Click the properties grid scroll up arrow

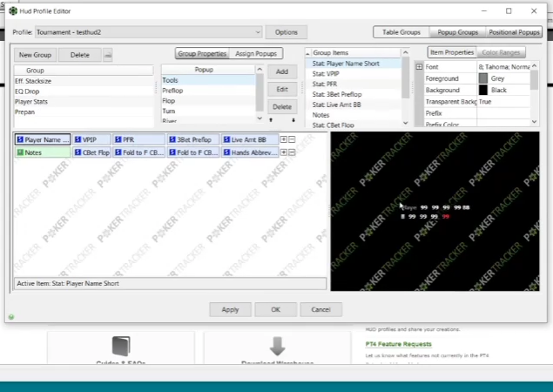(535, 66)
